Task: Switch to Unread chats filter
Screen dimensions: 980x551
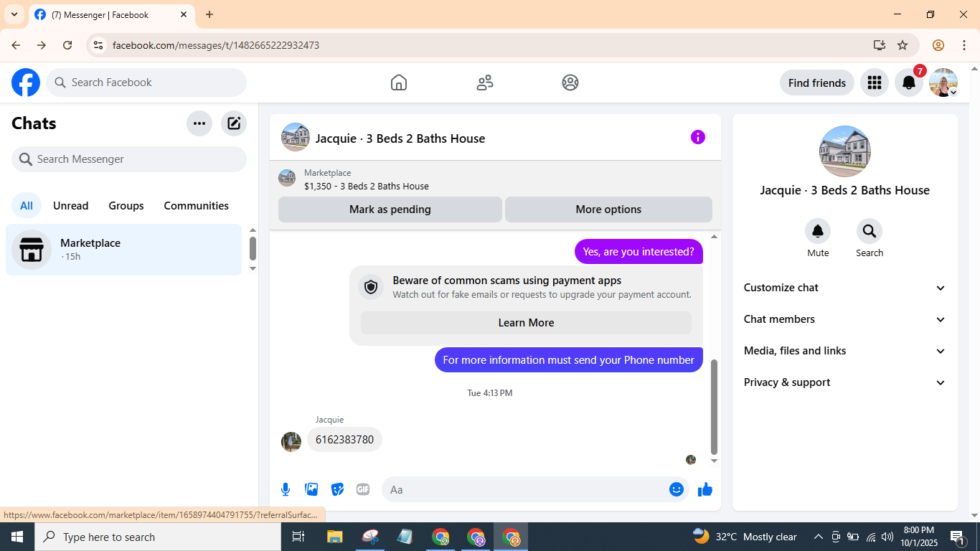Action: (x=71, y=206)
